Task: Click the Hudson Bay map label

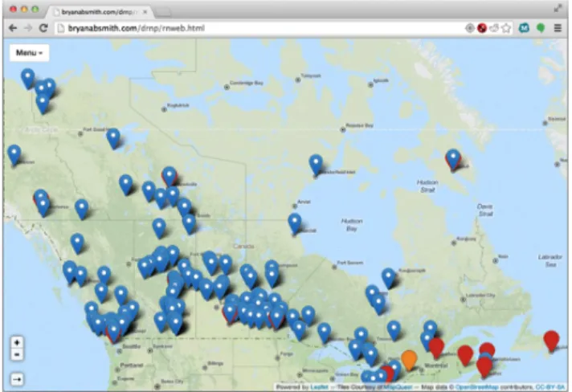Action: (352, 225)
